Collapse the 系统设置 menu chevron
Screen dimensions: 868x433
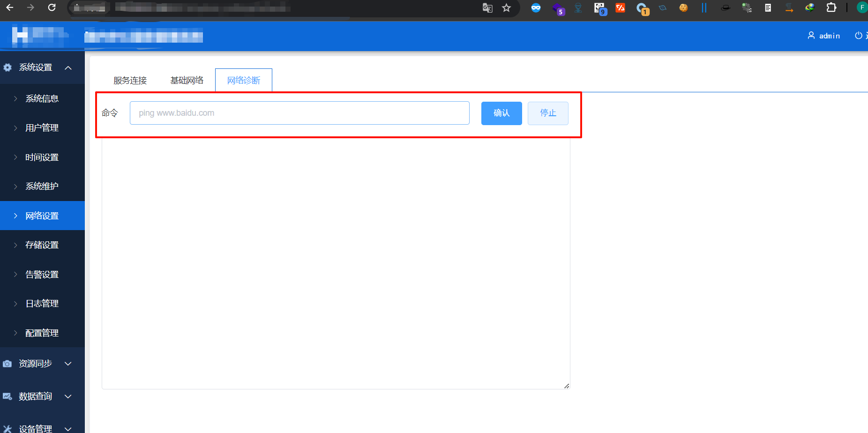click(68, 67)
